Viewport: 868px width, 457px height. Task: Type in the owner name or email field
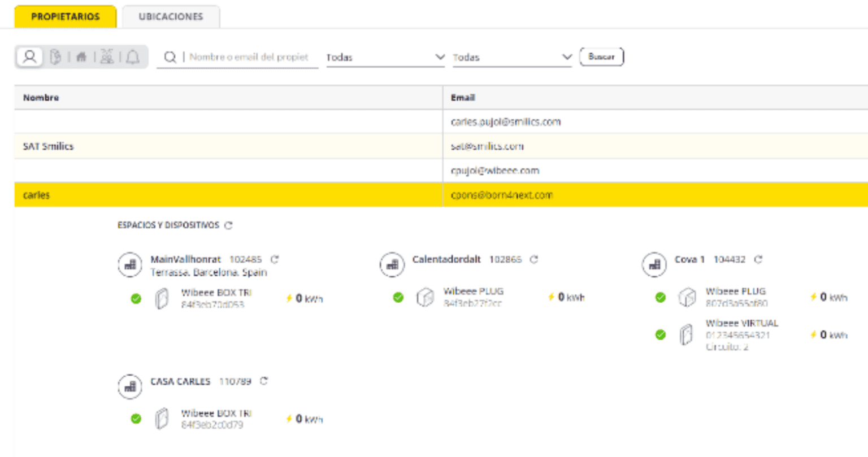point(249,57)
